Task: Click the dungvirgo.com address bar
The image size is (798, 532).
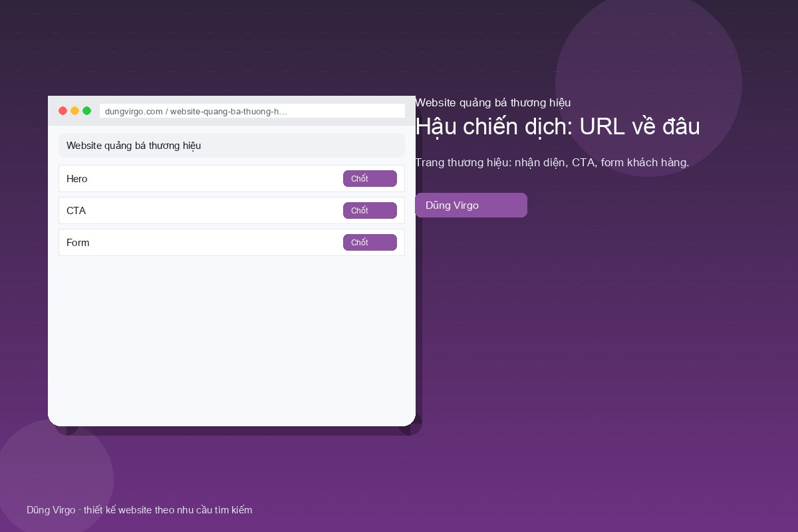Action: [252, 111]
